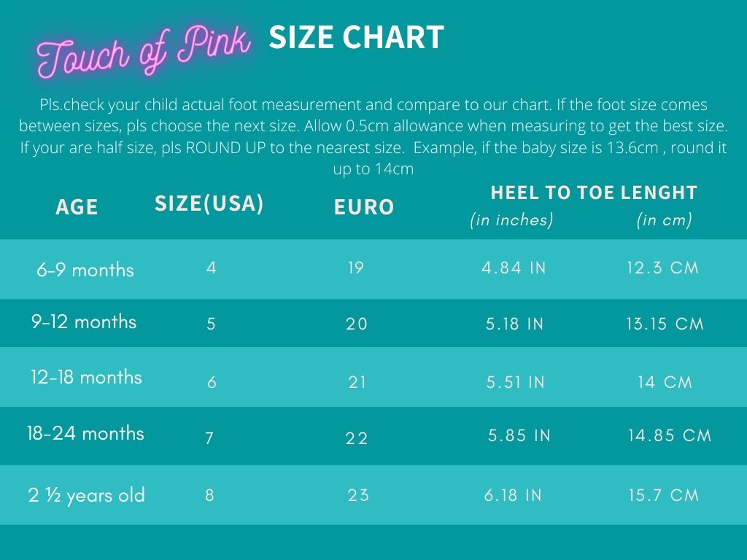Viewport: 747px width, 560px height.
Task: Click the (in inches) subheading
Action: 511,220
